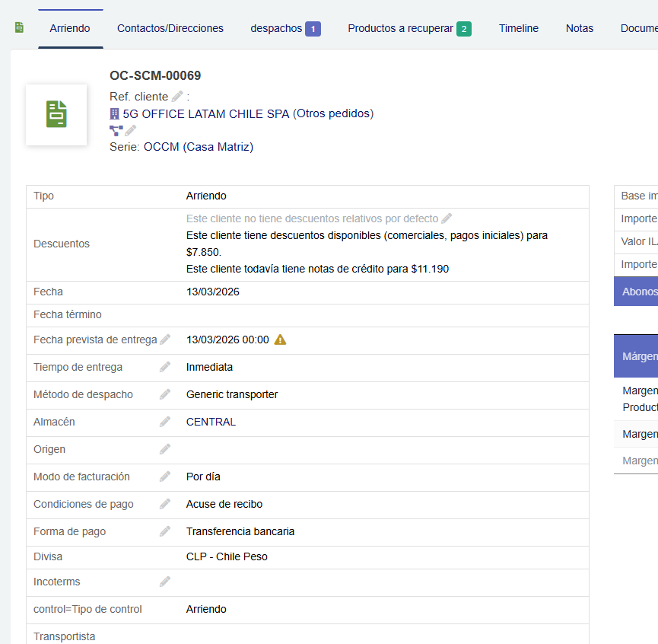Click the Almacén edit pencil
The height and width of the screenshot is (644, 658).
tap(165, 422)
